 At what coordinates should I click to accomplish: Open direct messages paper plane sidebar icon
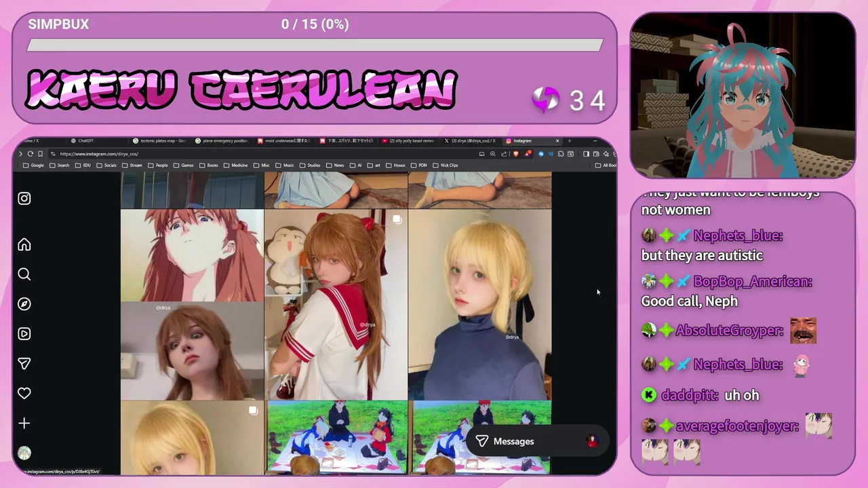(24, 363)
